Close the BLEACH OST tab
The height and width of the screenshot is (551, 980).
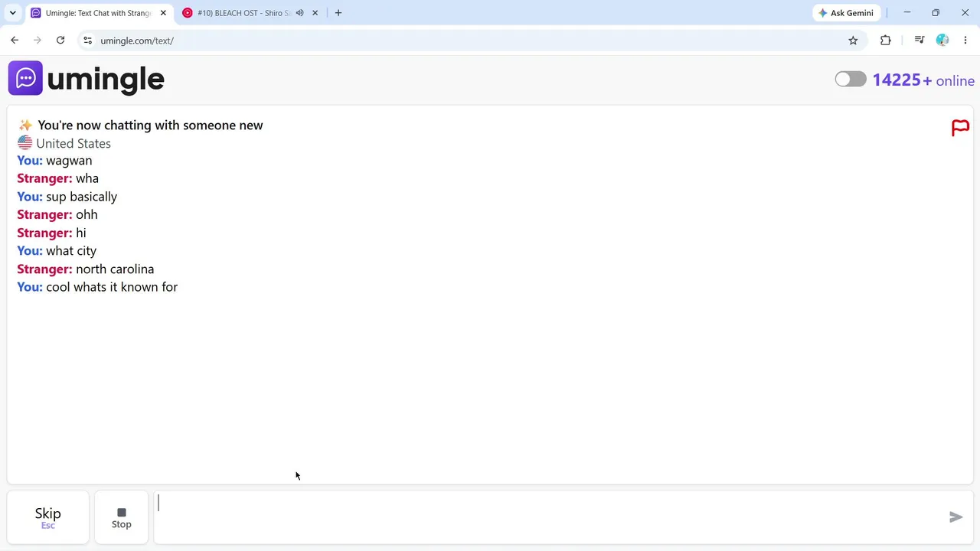tap(315, 13)
